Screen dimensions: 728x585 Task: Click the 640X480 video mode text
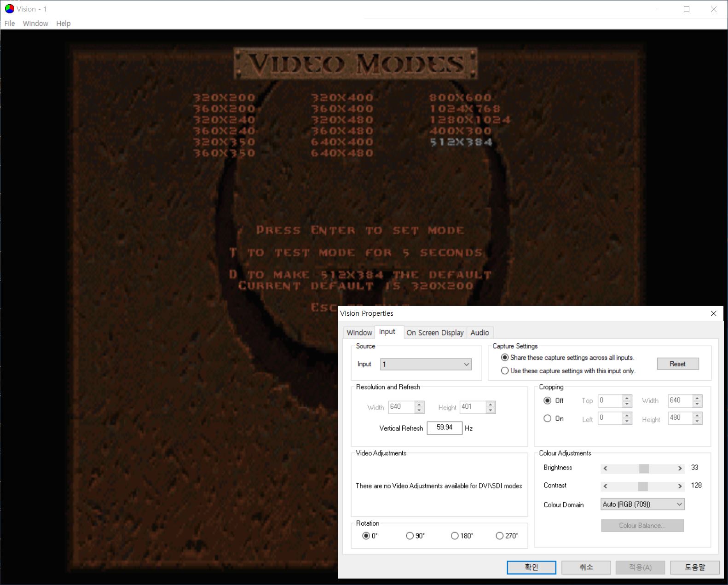click(342, 153)
